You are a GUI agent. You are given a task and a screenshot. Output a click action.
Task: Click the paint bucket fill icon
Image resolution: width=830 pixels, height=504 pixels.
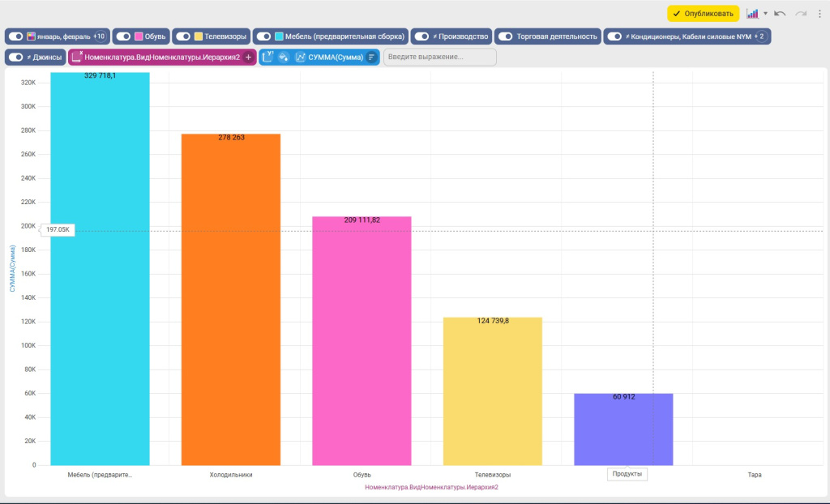(284, 58)
